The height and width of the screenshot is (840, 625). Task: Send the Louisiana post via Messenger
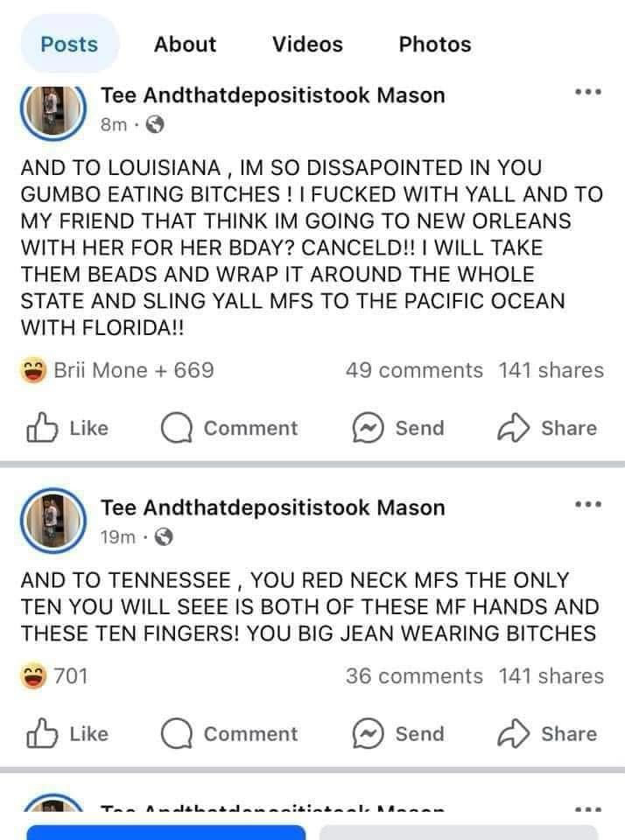point(398,428)
